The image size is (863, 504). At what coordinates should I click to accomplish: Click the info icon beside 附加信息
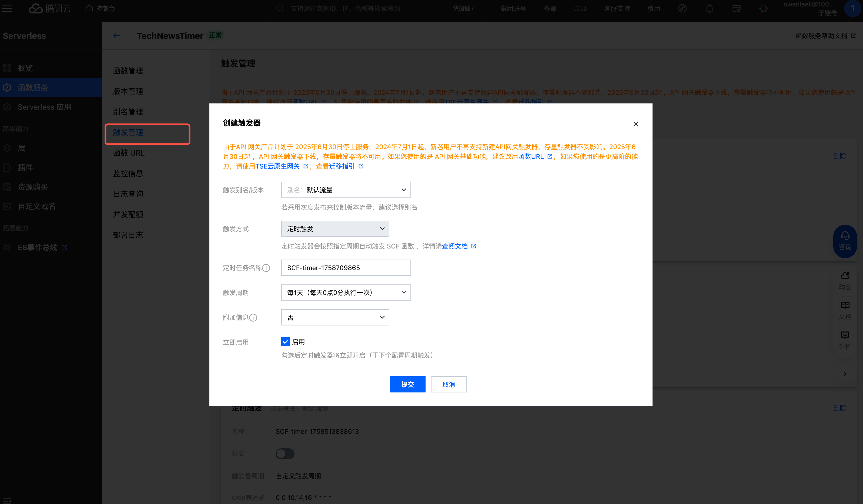[253, 317]
